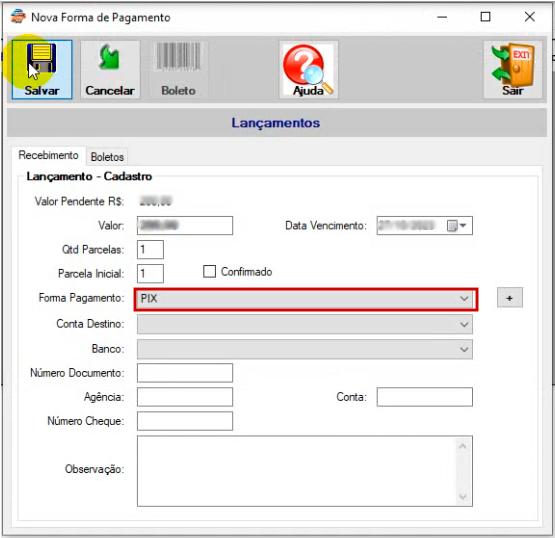Screen dimensions: 555x538
Task: Open the Data Vencimento calendar picker
Action: 456,225
